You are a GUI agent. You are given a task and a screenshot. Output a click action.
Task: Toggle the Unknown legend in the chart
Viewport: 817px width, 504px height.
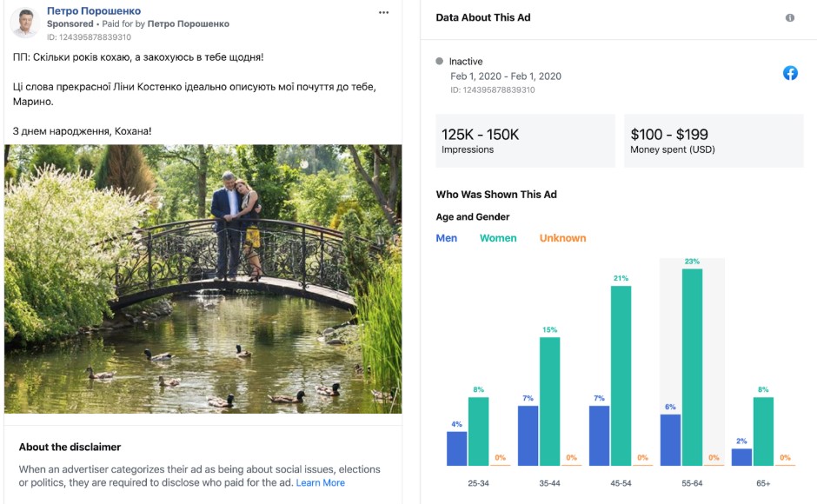pyautogui.click(x=562, y=238)
